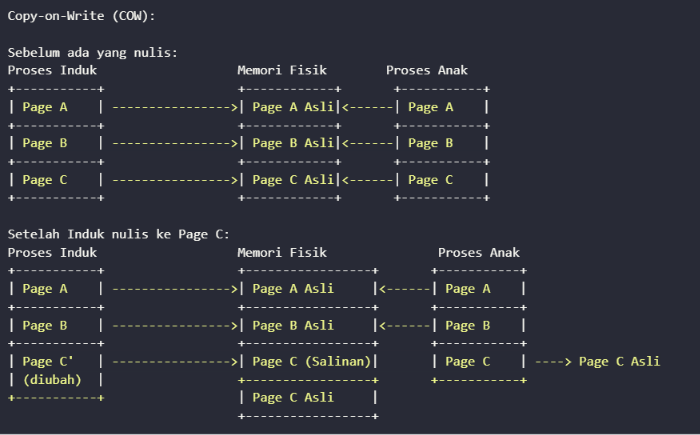
Task: Click "Proses Anak" header in the Setelah diagram
Action: click(478, 253)
